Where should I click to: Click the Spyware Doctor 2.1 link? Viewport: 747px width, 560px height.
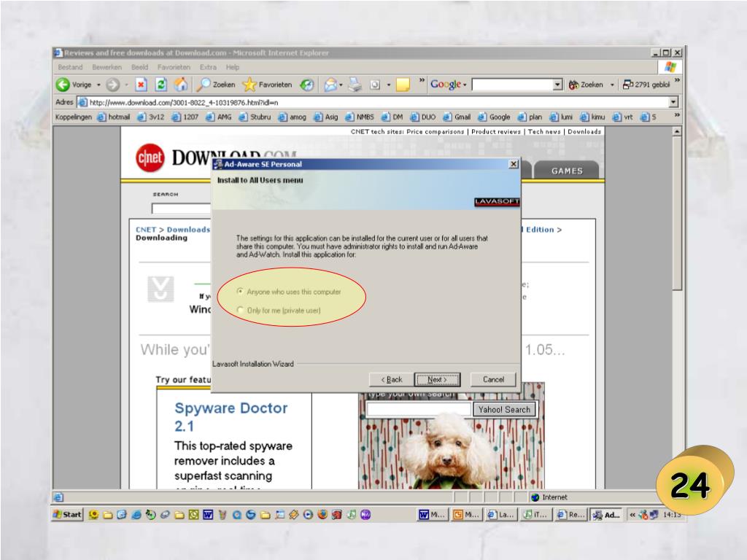tap(231, 416)
